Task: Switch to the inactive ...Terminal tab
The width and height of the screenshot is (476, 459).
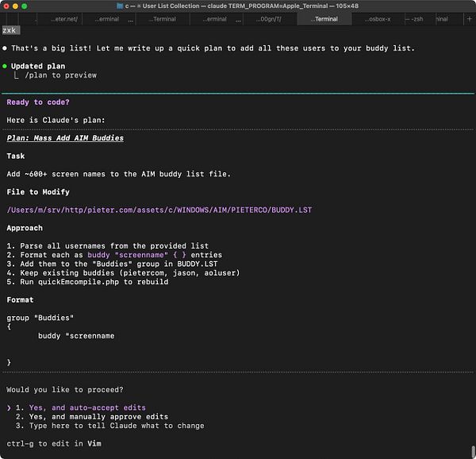Action: [x=163, y=19]
